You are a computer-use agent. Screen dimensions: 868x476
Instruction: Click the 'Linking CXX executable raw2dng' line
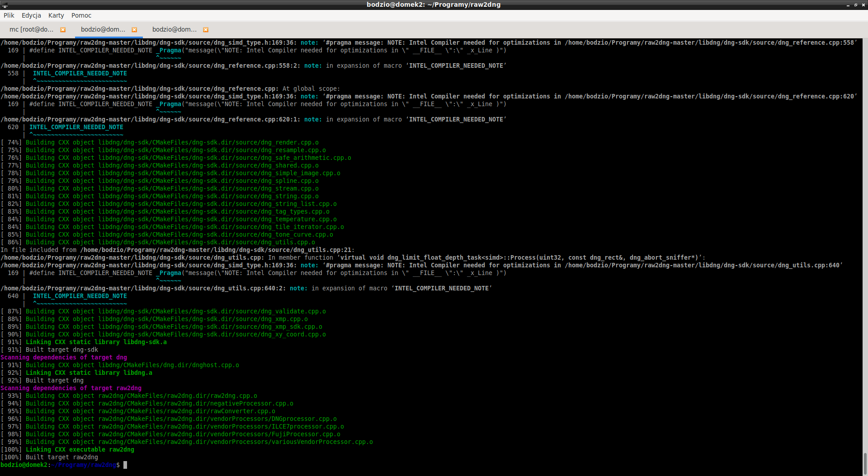pyautogui.click(x=80, y=449)
